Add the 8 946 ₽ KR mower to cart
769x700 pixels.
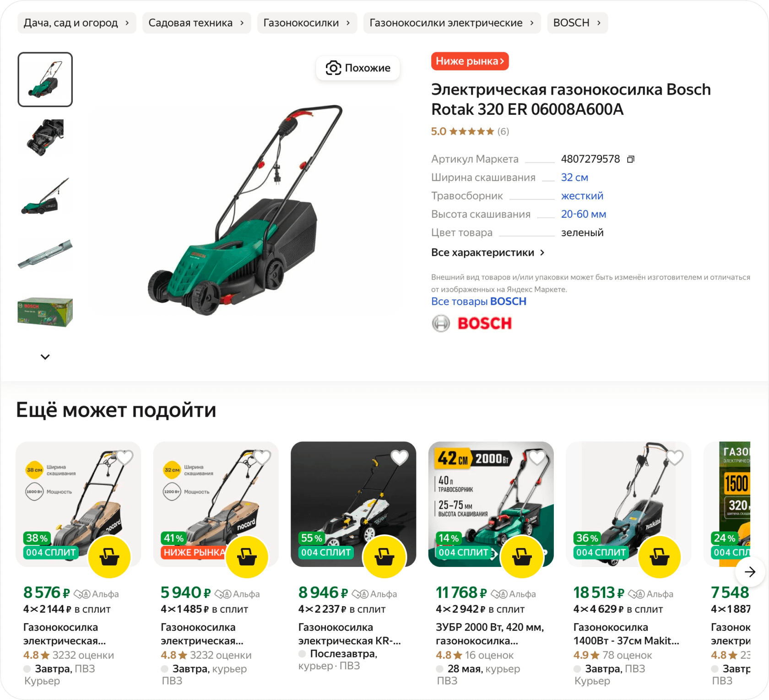tap(384, 557)
